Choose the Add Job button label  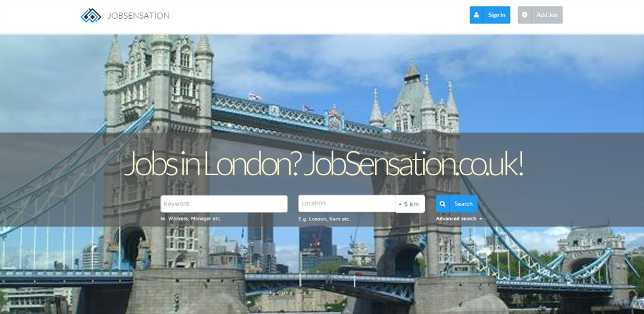coord(547,14)
